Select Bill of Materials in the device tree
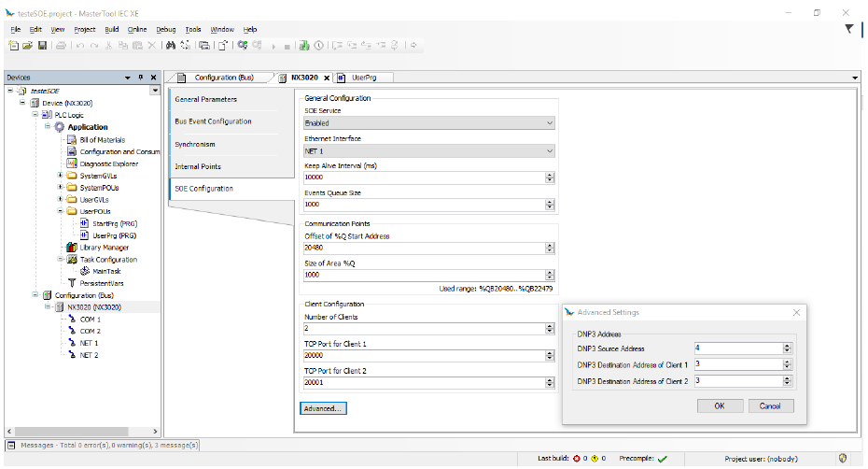Screen dimensions: 868x469 pyautogui.click(x=103, y=140)
